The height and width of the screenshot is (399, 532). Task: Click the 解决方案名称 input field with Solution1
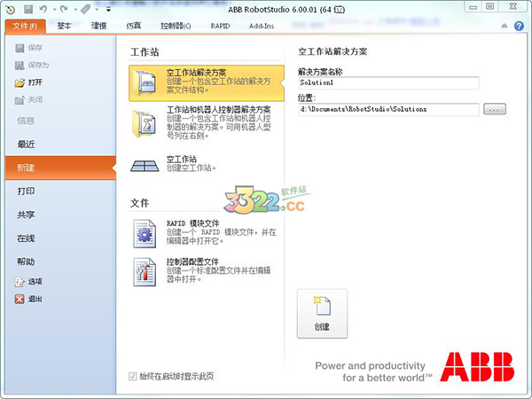[389, 82]
